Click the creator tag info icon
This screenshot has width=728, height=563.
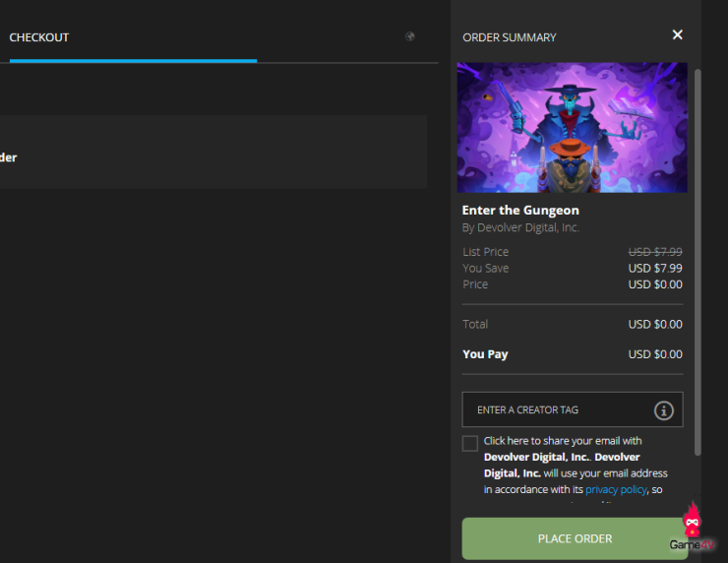point(664,410)
